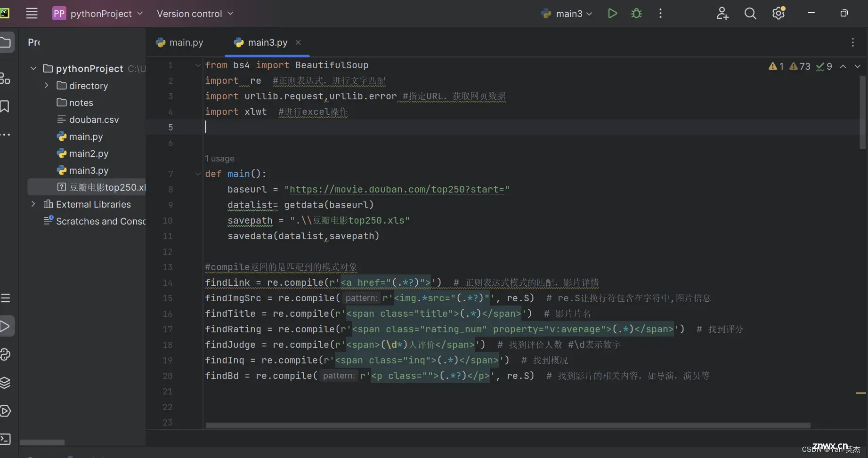
Task: Expand External Libraries node
Action: coord(33,204)
